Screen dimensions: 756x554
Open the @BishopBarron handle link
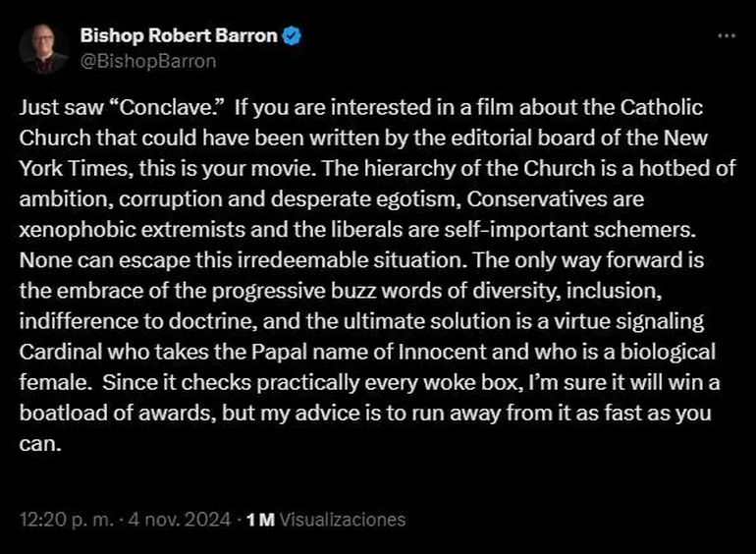147,61
